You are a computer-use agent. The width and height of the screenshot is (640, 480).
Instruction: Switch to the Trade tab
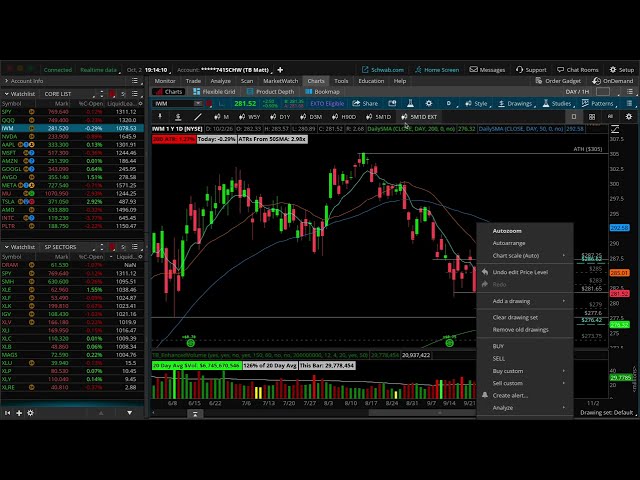click(x=193, y=81)
